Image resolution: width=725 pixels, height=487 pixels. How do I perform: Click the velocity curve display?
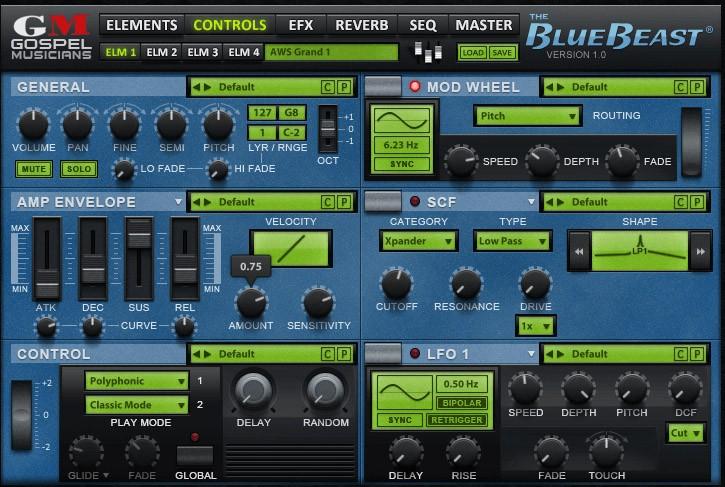pos(291,249)
